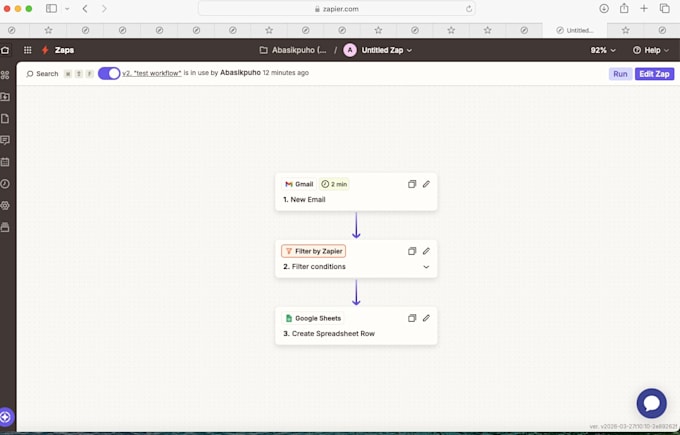Open Safari downloads

[604, 8]
